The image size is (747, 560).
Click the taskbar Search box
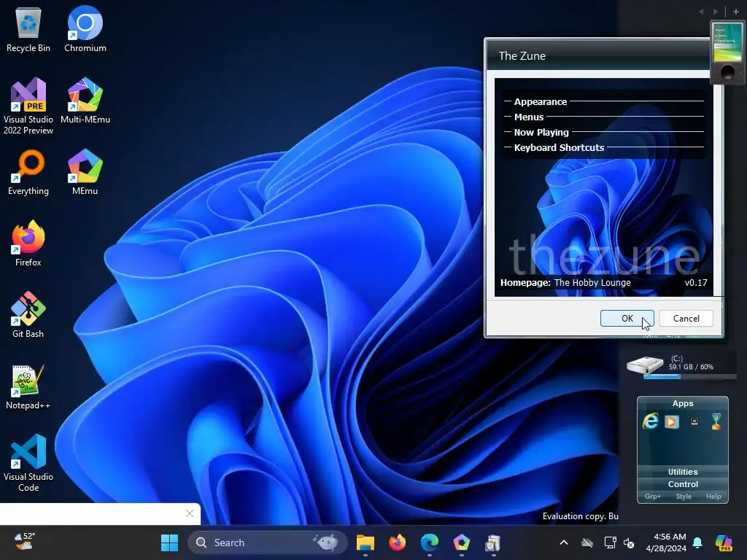268,542
